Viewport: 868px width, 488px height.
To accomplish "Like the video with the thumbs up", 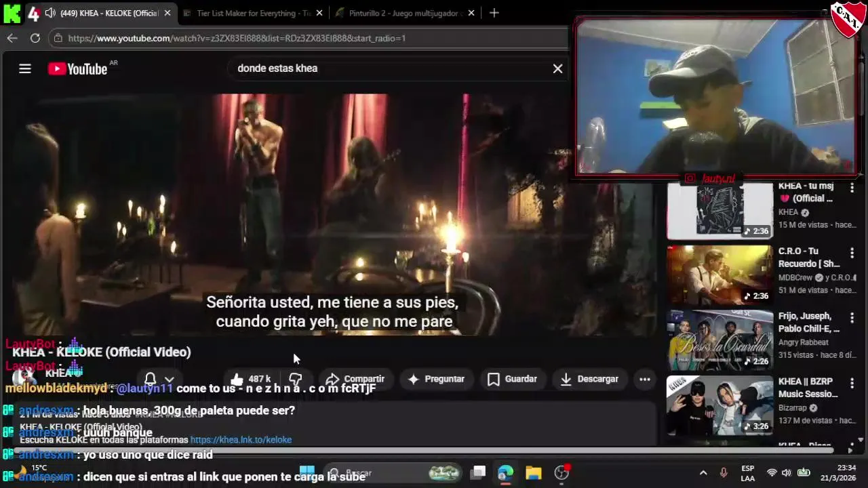I will [x=251, y=379].
